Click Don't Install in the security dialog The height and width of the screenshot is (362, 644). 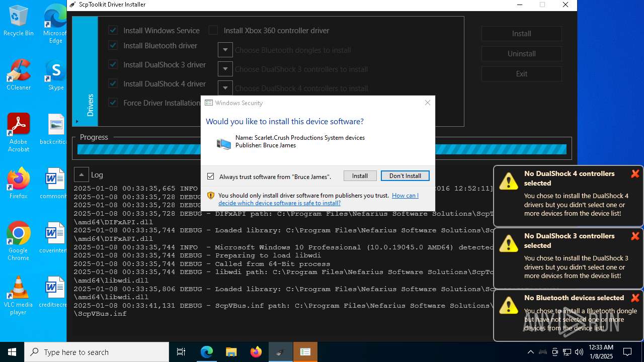pos(405,176)
